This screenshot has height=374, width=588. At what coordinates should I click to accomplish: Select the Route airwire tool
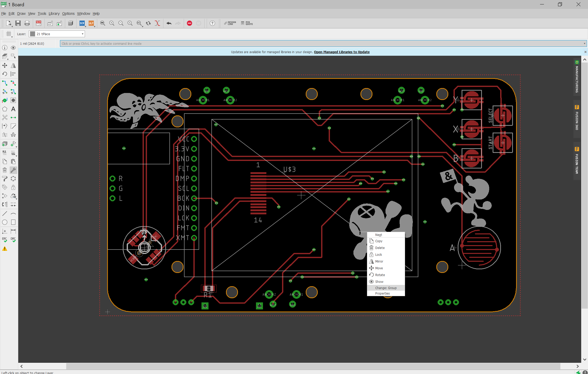[5, 83]
